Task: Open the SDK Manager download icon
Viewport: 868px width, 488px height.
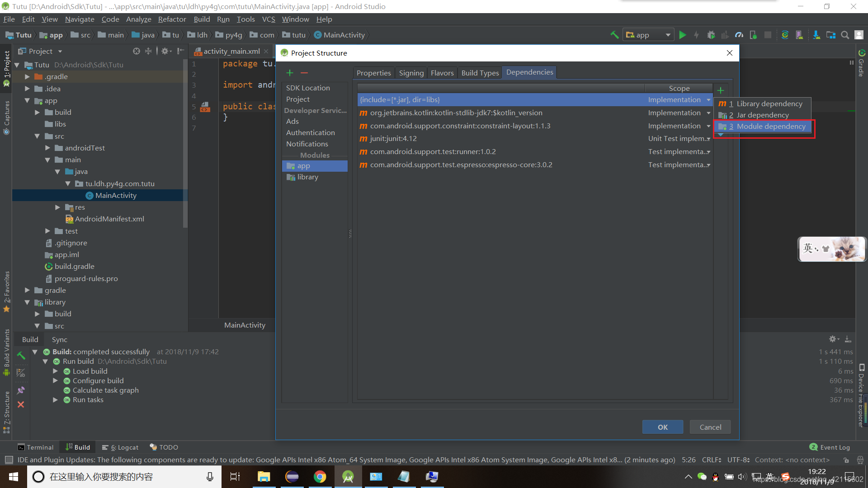Action: (816, 35)
